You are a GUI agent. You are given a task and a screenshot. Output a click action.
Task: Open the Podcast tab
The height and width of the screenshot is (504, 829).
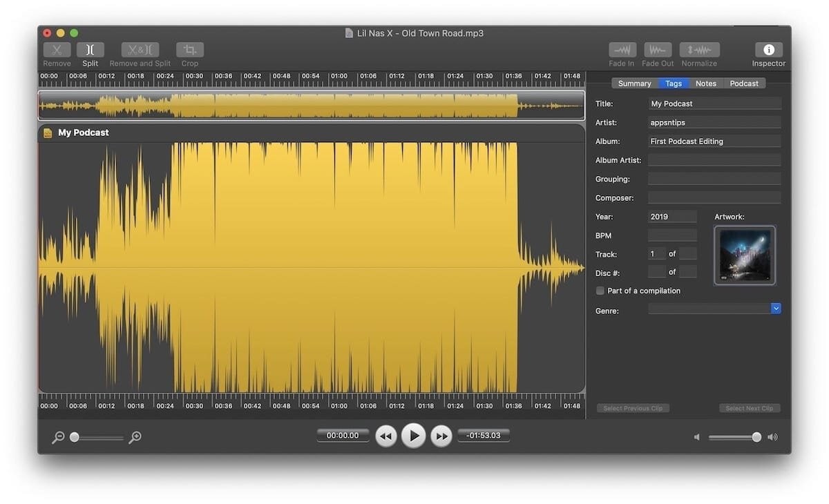[x=744, y=83]
